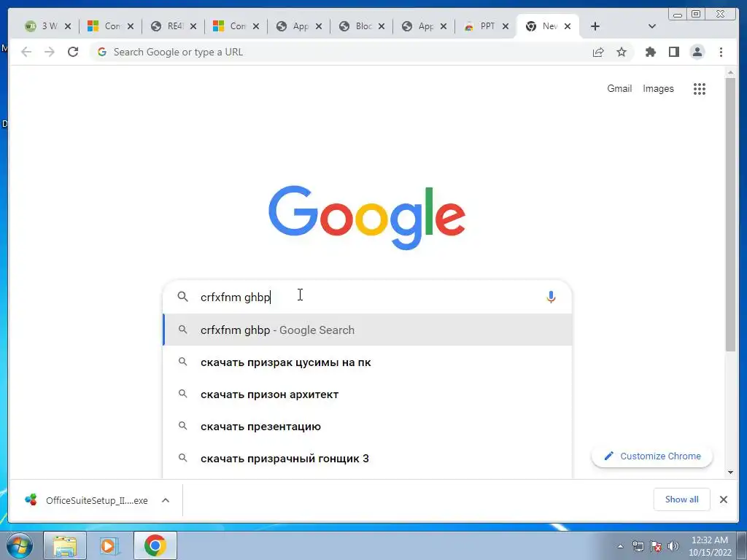Click the Google icon in the address bar
The height and width of the screenshot is (560, 747).
click(102, 52)
